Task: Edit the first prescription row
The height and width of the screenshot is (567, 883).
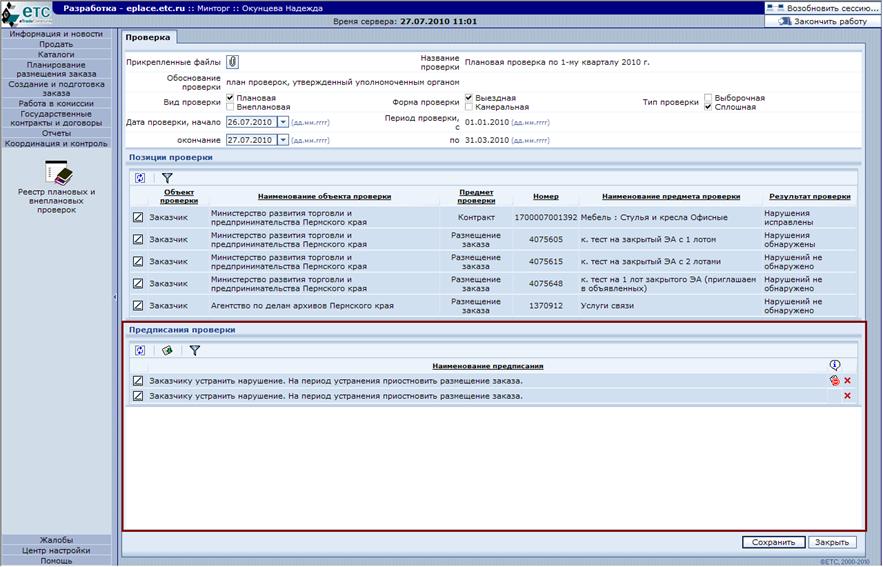Action: (x=138, y=381)
